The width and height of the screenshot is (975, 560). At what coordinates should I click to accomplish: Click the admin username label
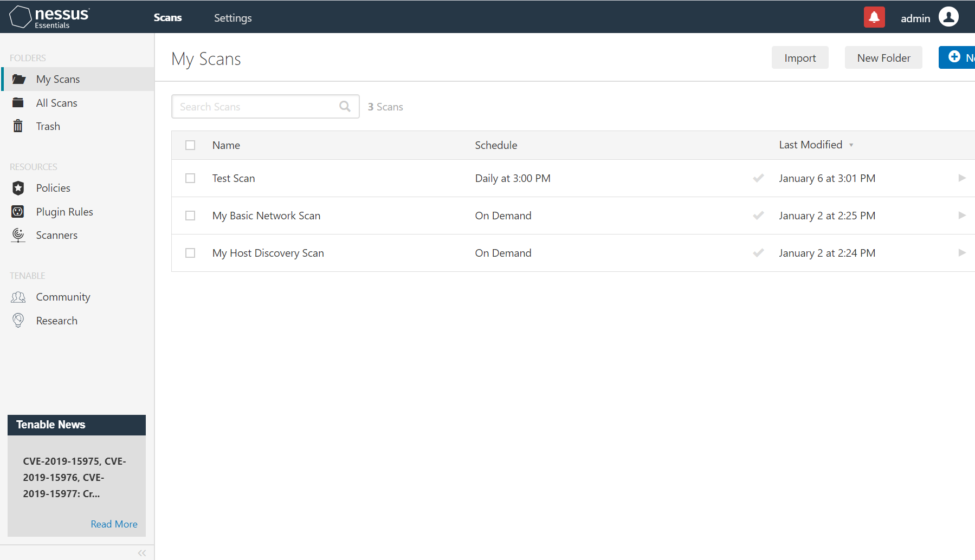[x=915, y=18]
